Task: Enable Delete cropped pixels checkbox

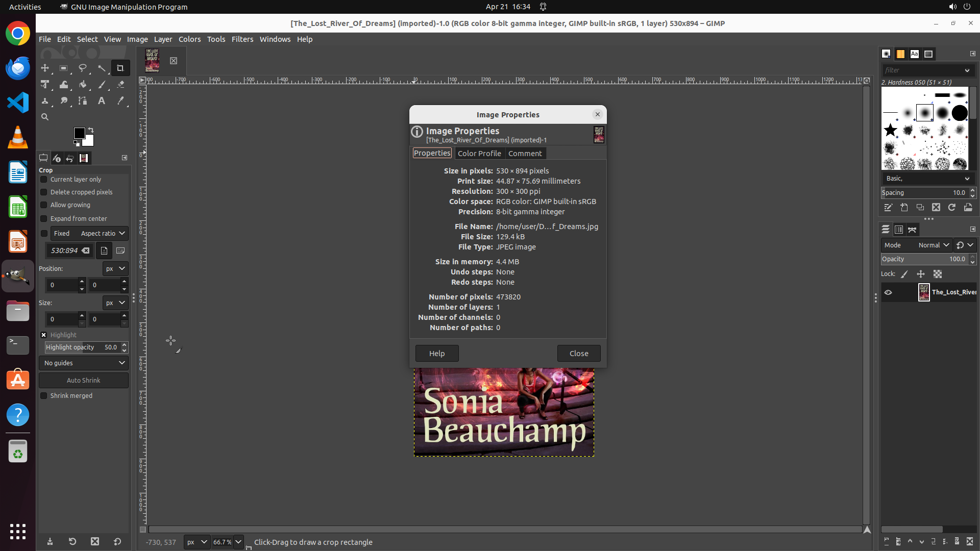Action: 44,192
